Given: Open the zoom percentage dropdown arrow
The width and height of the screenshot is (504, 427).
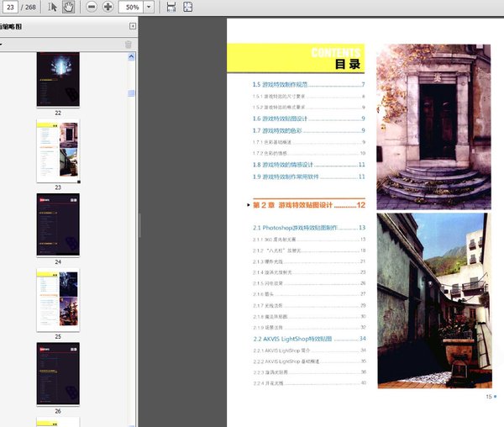Looking at the screenshot, I should [149, 7].
